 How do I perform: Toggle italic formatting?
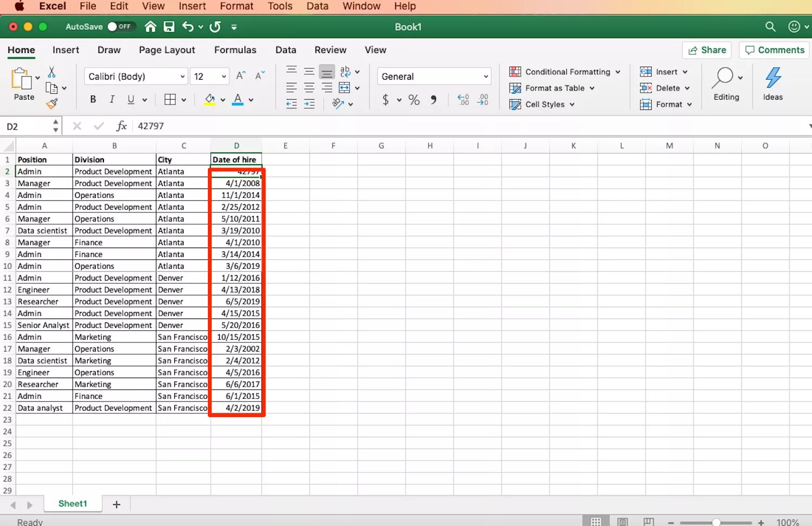click(x=112, y=99)
